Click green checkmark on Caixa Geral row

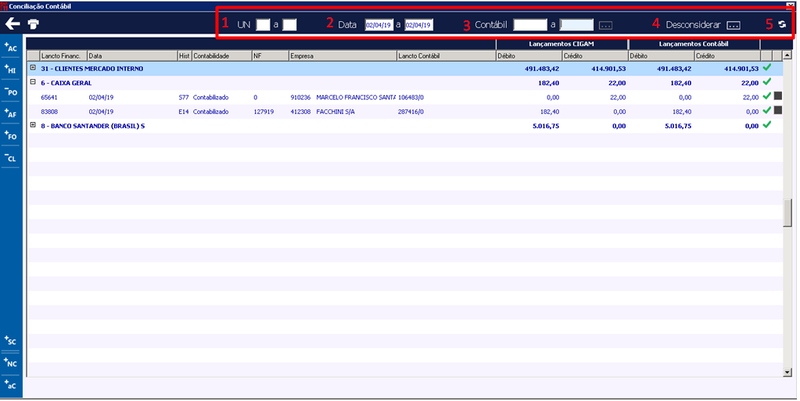point(766,82)
